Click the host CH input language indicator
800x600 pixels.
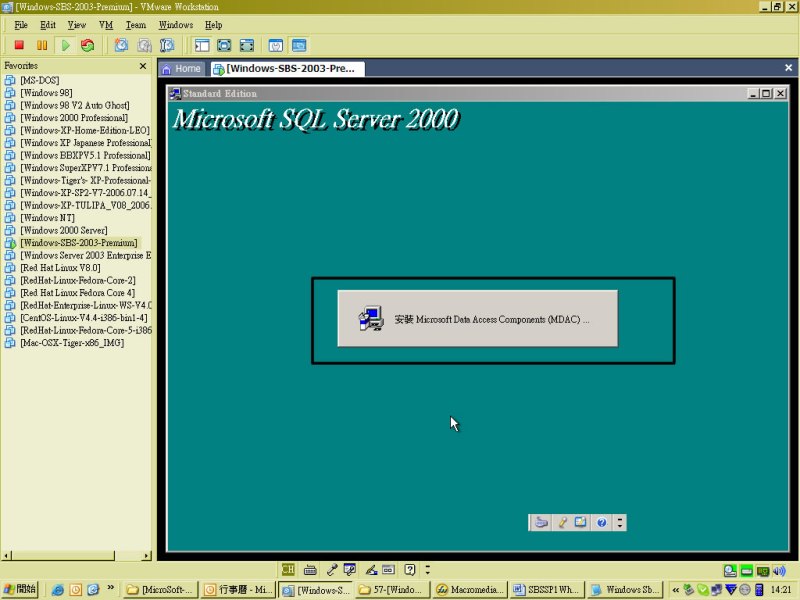(288, 569)
